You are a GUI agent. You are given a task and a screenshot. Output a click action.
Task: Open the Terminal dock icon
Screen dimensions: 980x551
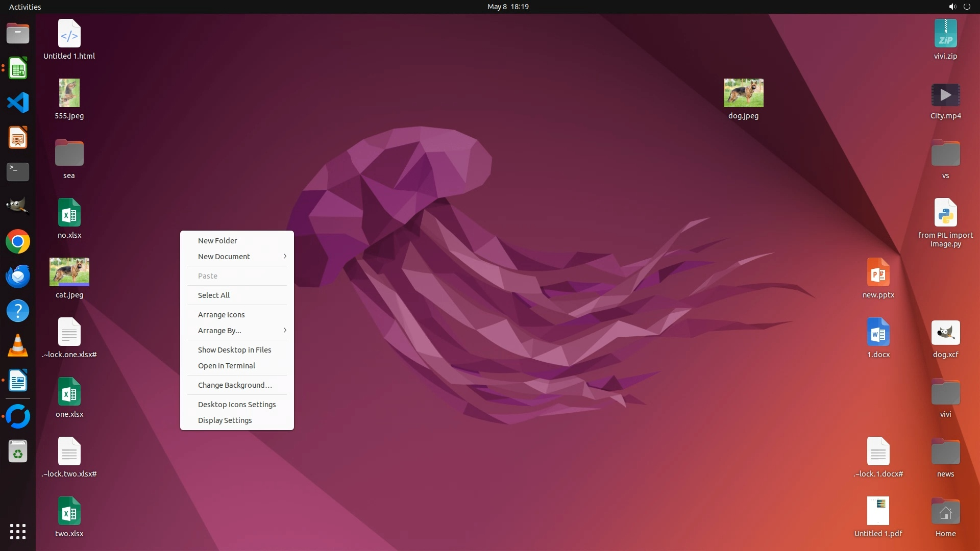[18, 172]
